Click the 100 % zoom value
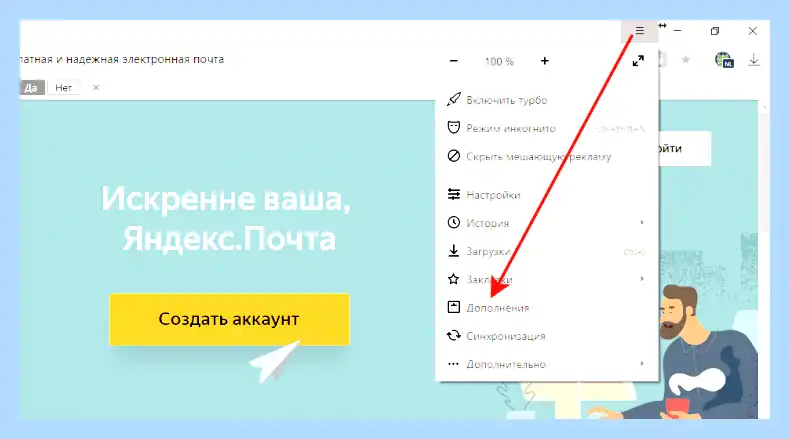 coord(499,61)
